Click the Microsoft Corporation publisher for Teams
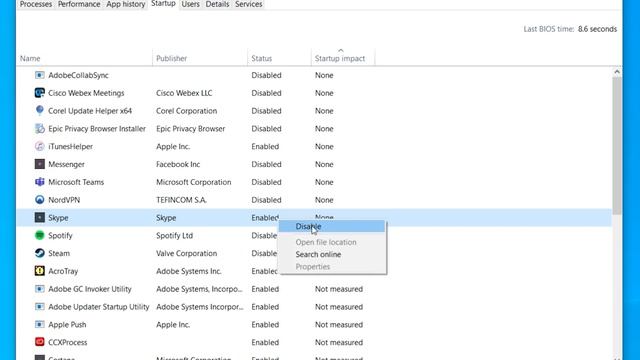 coord(193,182)
